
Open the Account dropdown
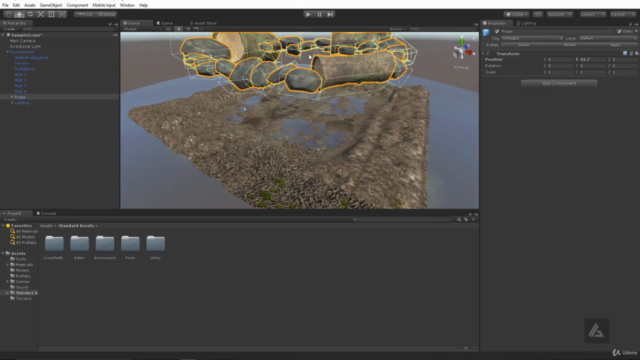coord(560,14)
